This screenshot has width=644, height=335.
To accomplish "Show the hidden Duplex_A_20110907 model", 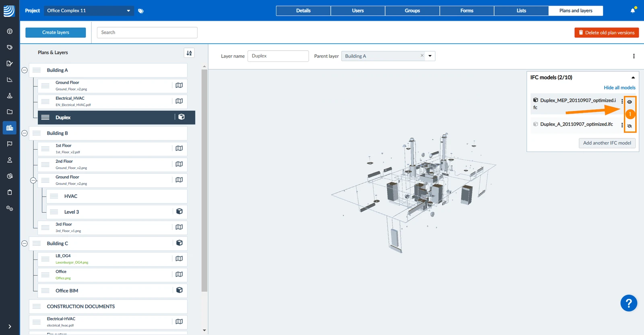I will (x=630, y=126).
